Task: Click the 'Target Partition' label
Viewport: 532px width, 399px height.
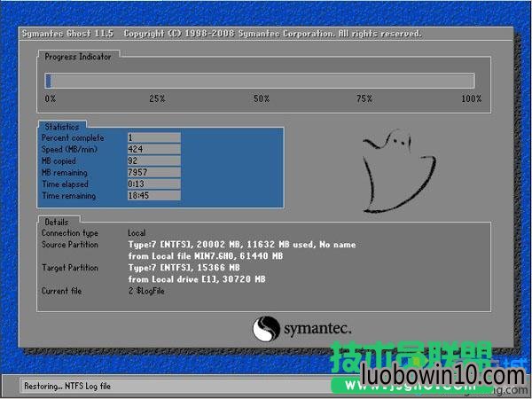Action: coord(70,268)
